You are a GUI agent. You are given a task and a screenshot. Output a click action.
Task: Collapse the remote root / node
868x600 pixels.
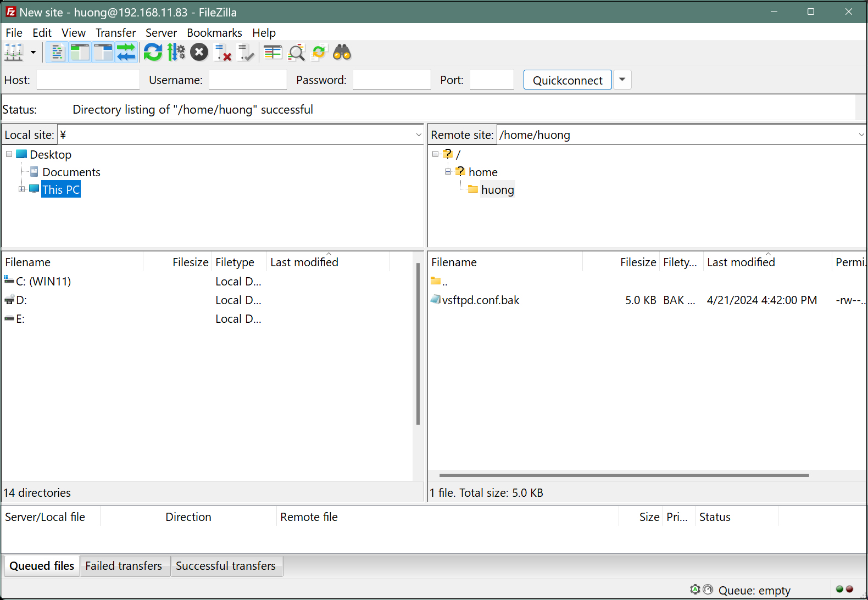(436, 154)
